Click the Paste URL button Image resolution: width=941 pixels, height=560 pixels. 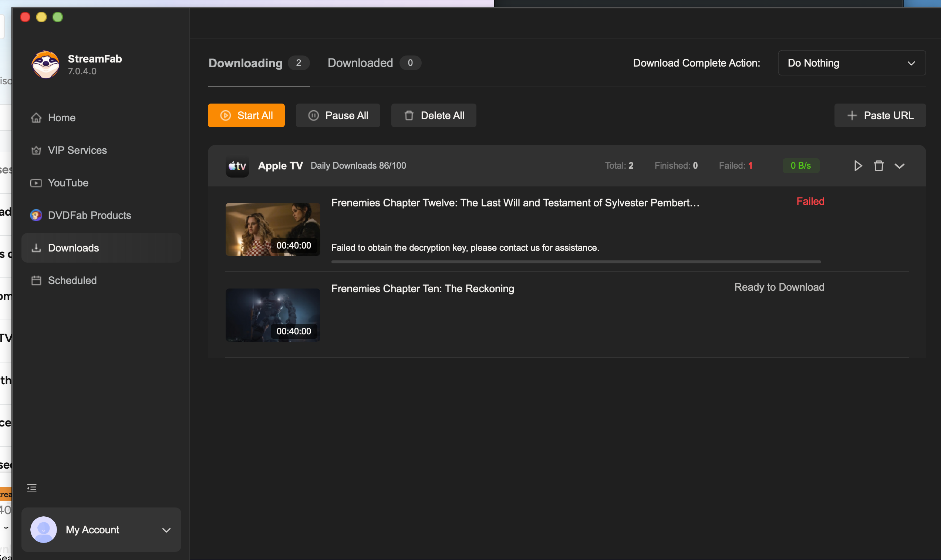click(x=880, y=115)
